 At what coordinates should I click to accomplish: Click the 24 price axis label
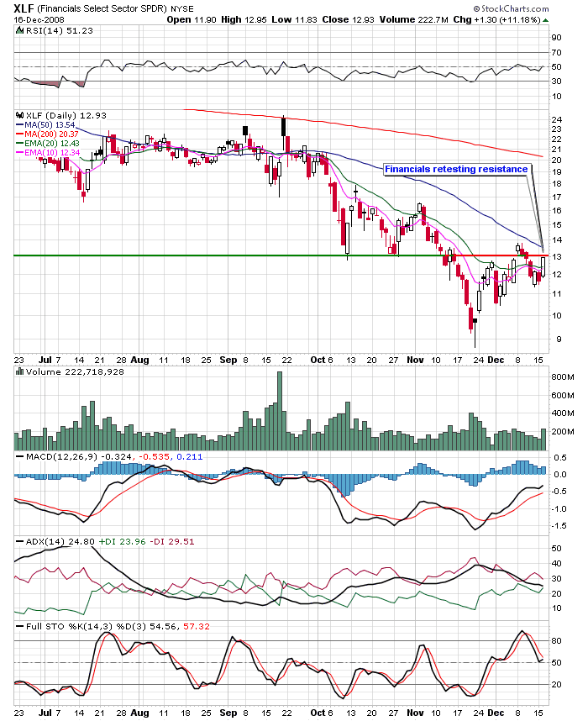point(556,120)
